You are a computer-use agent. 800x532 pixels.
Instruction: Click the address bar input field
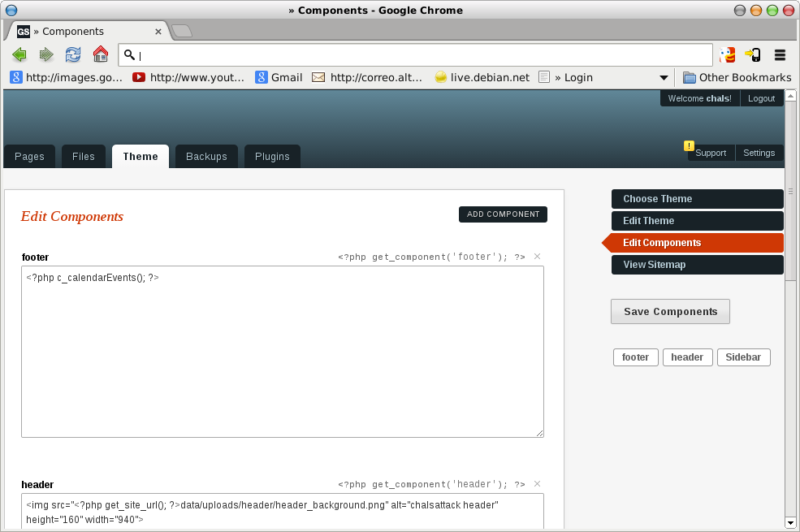(416, 55)
